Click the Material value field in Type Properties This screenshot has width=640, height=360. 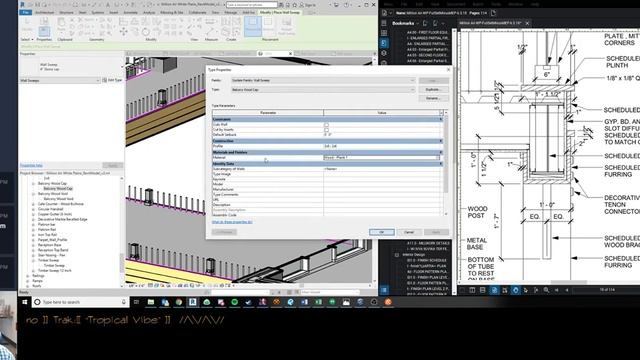tap(382, 158)
